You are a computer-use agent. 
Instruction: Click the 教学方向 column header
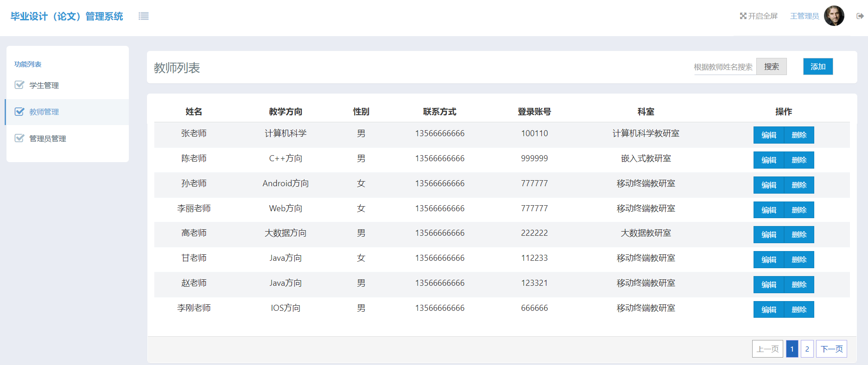[x=285, y=112]
